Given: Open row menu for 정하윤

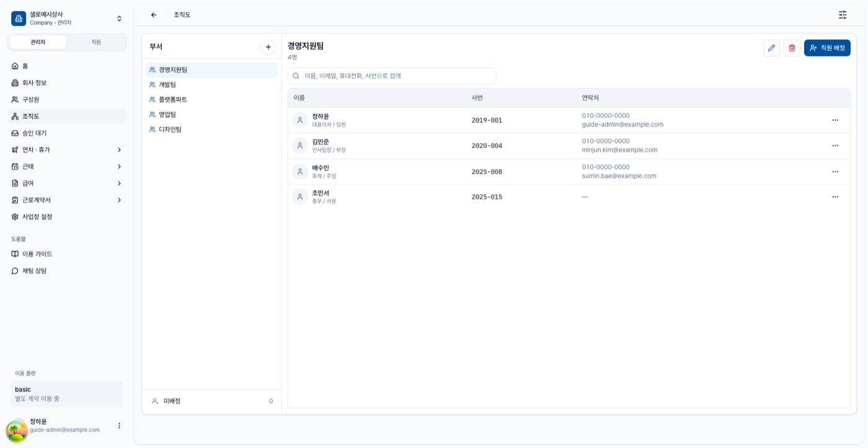Looking at the screenshot, I should point(835,120).
